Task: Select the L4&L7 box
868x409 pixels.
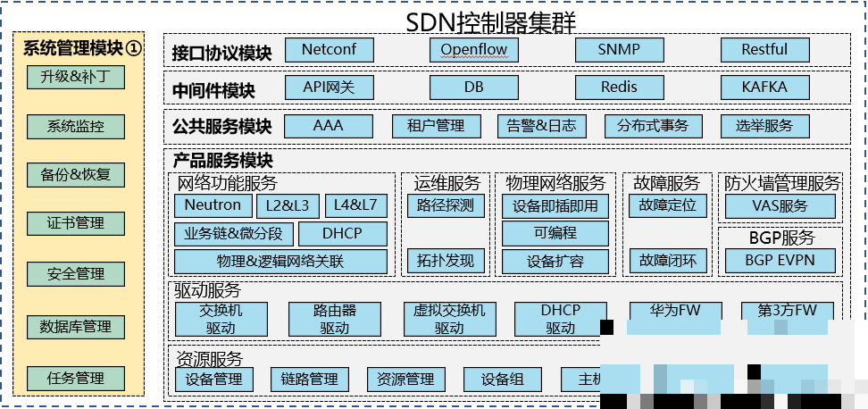Action: 356,206
